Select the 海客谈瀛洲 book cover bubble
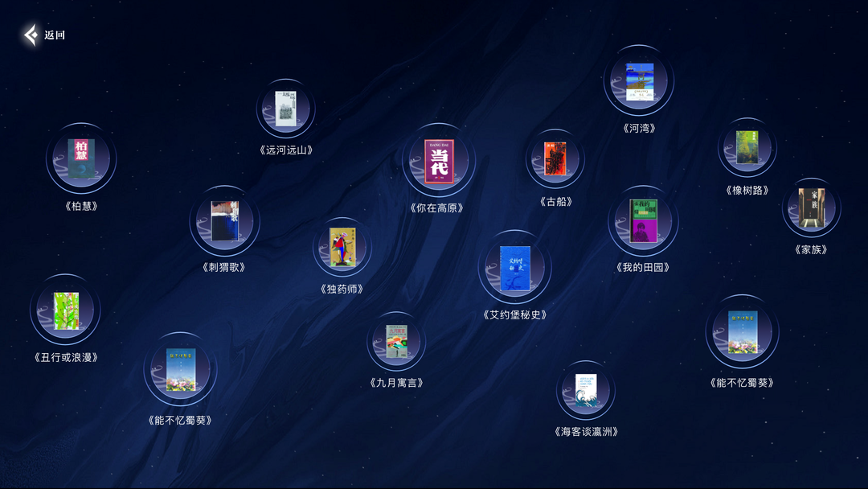This screenshot has width=868, height=489. pyautogui.click(x=585, y=390)
